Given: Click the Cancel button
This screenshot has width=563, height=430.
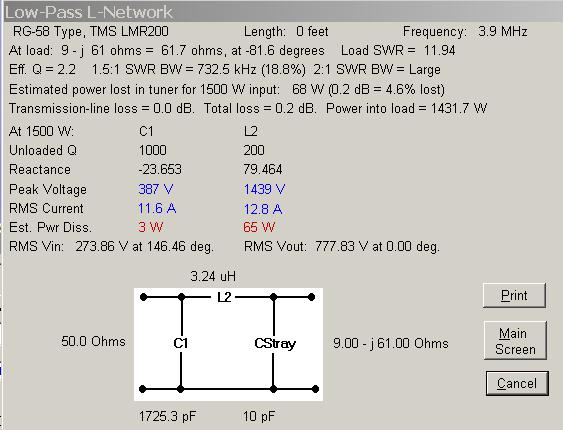Looking at the screenshot, I should pyautogui.click(x=517, y=383).
